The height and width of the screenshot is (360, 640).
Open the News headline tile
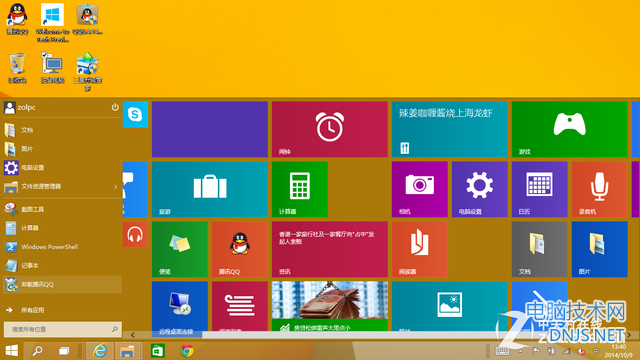(330, 249)
